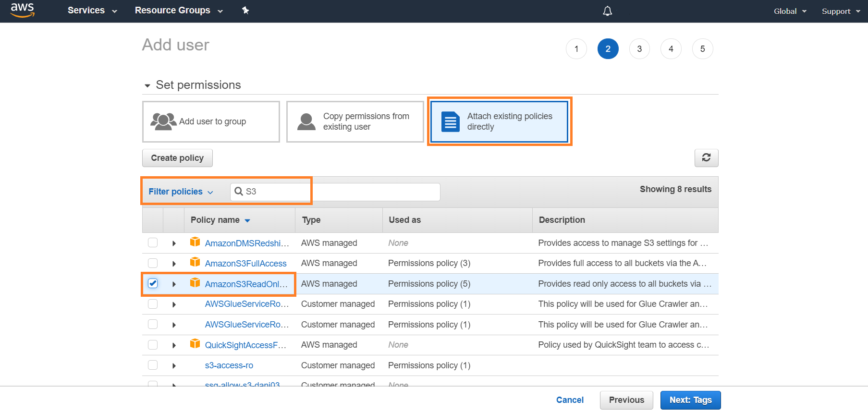Screen dimensions: 868x412
Task: Expand the AmazonS3FullAccess policy details
Action: tap(174, 264)
